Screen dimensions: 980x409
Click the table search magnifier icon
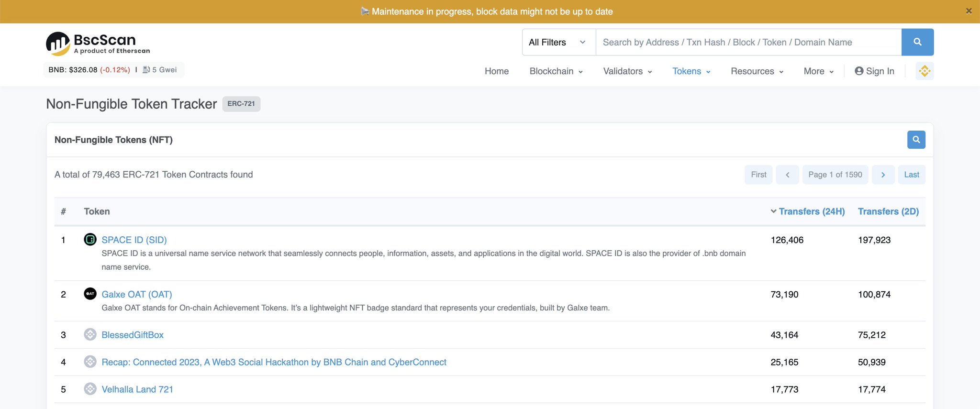click(916, 140)
